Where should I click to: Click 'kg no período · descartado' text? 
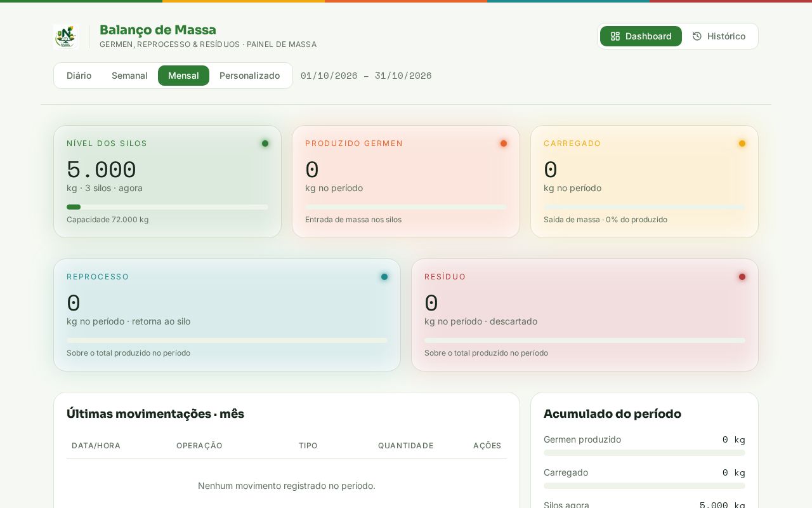(x=481, y=321)
